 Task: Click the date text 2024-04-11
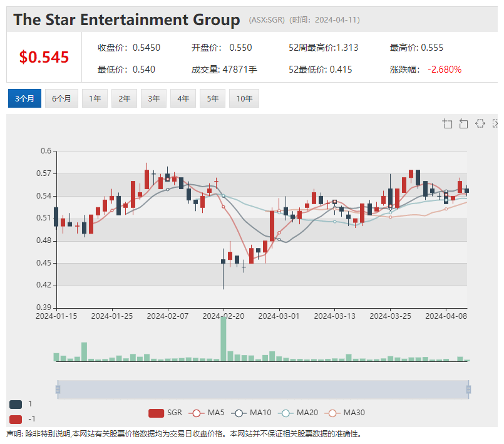[336, 20]
